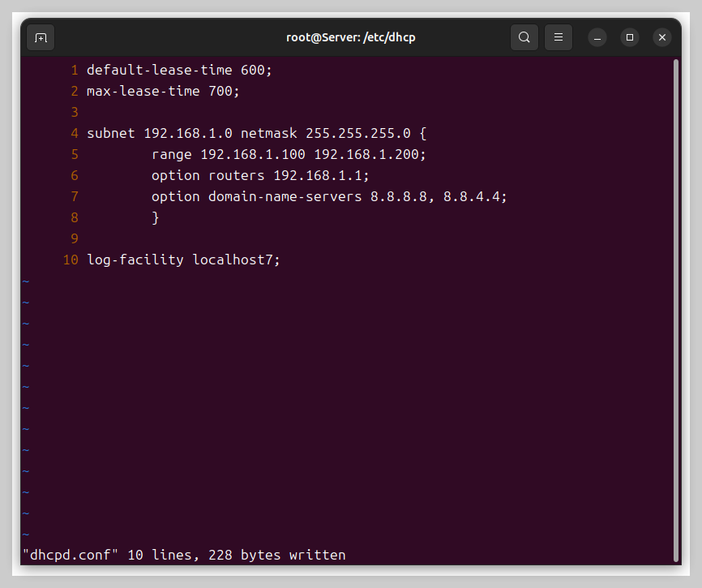
Task: Click '10 lines,' in the status line
Action: (x=164, y=556)
